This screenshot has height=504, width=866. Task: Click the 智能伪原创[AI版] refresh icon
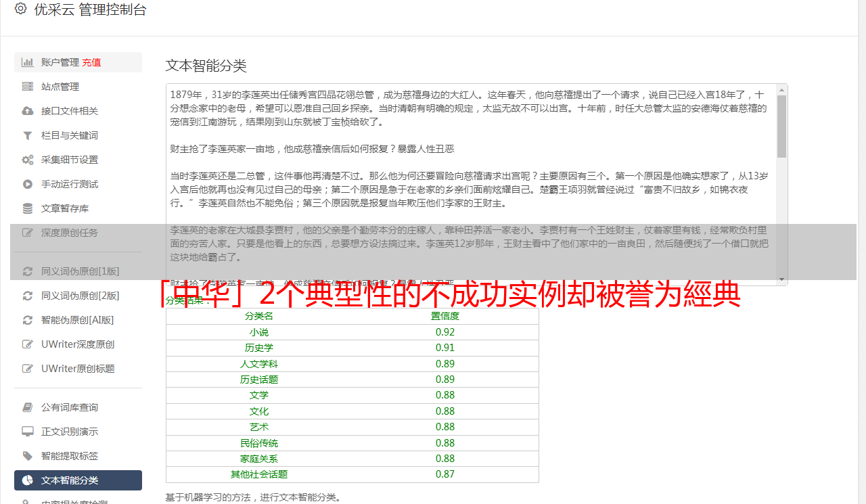tap(28, 320)
